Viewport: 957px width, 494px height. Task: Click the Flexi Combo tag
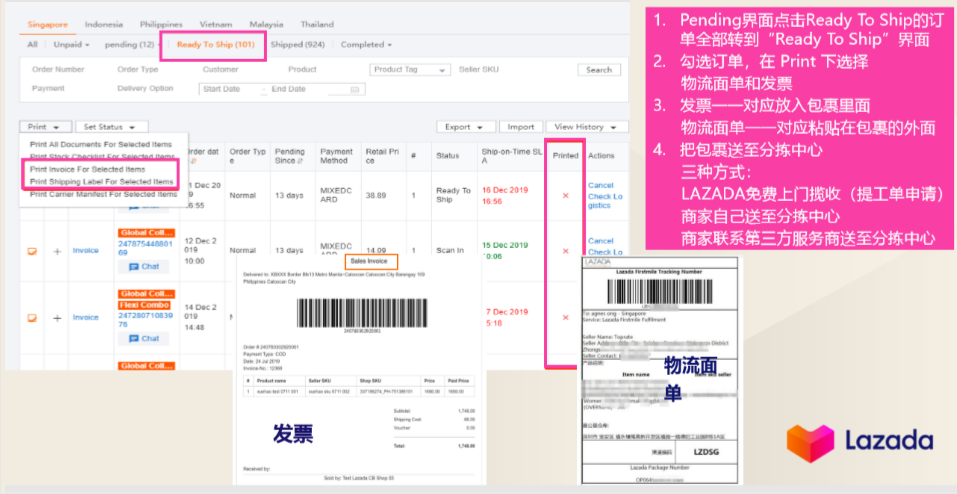point(144,305)
